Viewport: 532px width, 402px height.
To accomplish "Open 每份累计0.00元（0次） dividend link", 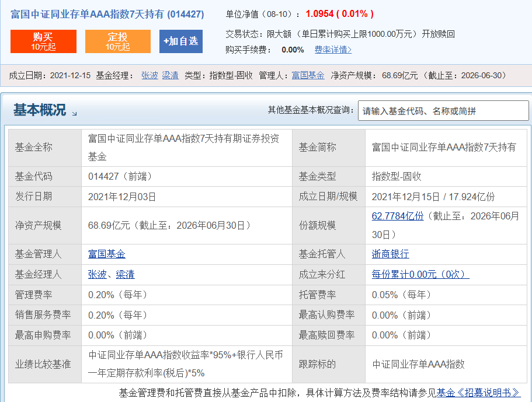I will 420,274.
